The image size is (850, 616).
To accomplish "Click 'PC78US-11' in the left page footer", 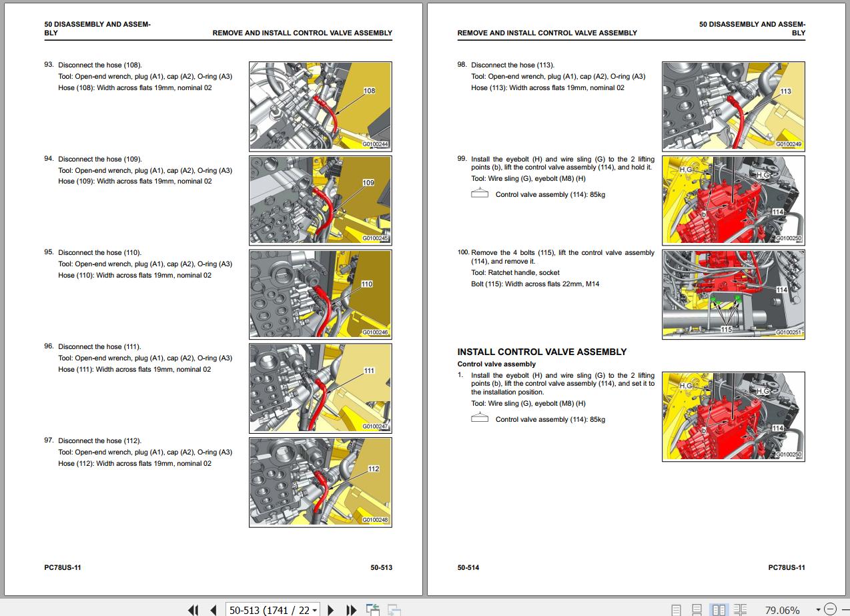I will click(63, 568).
